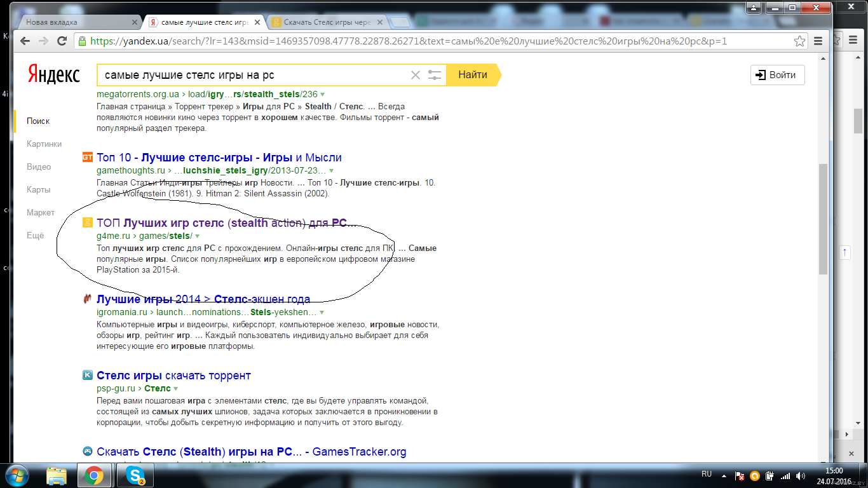Open the Стелс игры скачать торрент result

coord(173,376)
